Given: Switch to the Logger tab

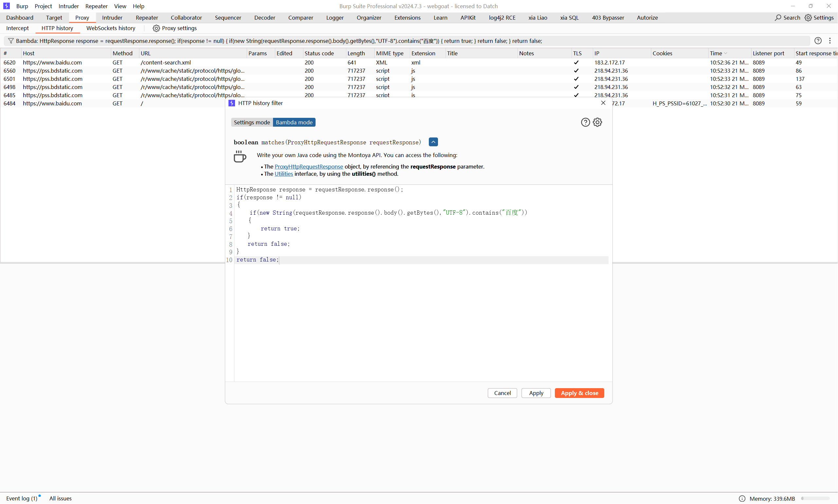Looking at the screenshot, I should tap(335, 18).
